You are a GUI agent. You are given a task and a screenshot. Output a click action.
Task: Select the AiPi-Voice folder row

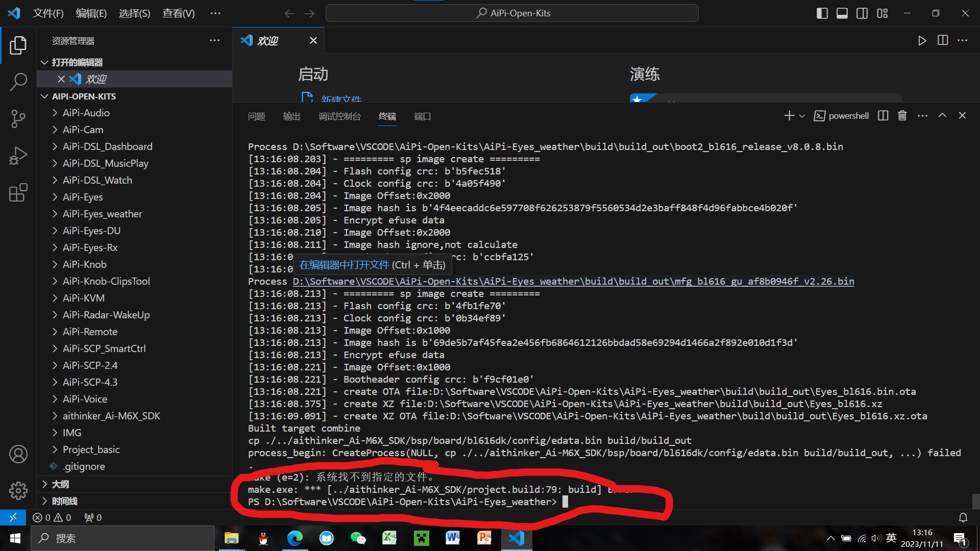135,399
